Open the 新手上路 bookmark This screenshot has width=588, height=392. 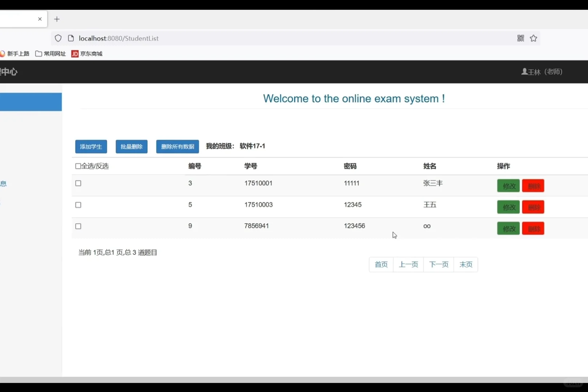click(15, 54)
